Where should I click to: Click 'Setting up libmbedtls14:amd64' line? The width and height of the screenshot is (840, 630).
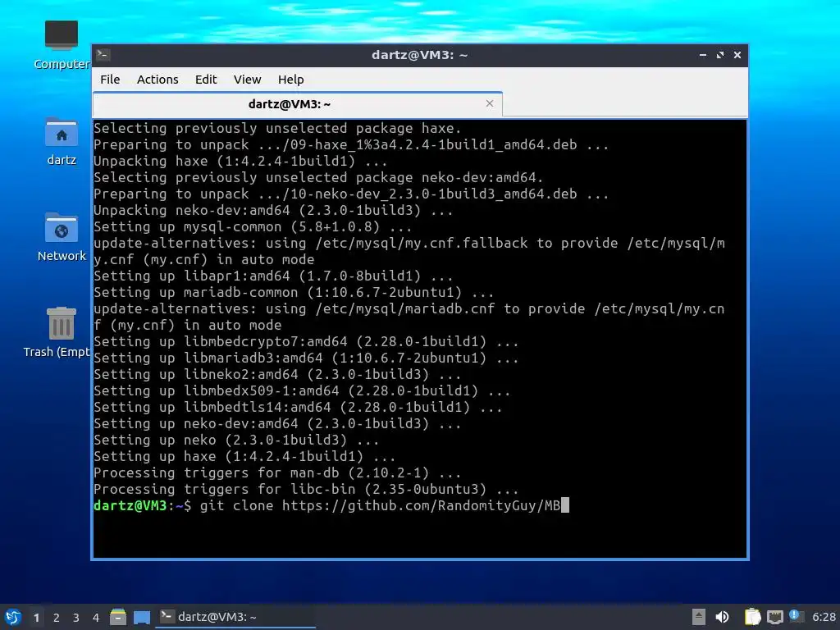(x=298, y=407)
